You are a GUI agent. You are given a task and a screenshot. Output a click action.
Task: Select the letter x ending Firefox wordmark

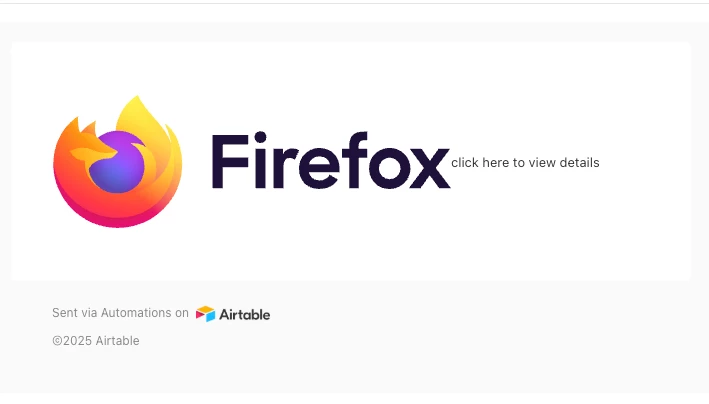pos(430,167)
